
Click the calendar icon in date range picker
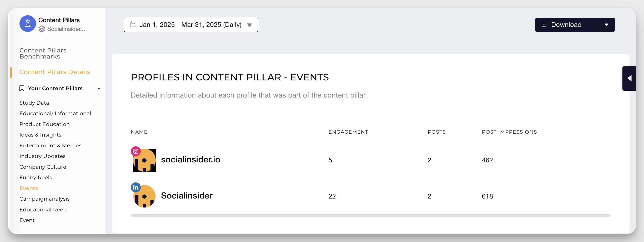pyautogui.click(x=133, y=25)
